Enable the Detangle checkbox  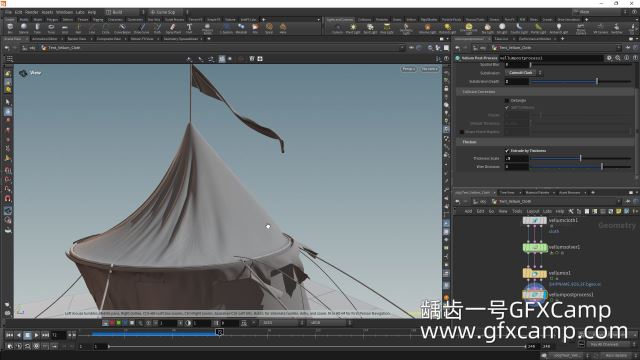pos(507,100)
